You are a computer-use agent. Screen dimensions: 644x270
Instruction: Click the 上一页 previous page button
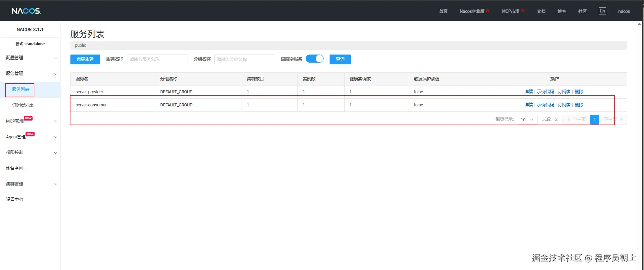point(576,120)
